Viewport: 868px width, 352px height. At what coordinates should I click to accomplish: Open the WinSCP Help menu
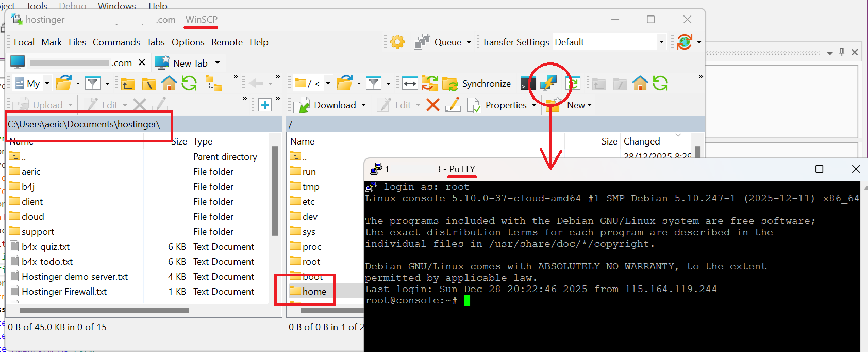click(259, 42)
